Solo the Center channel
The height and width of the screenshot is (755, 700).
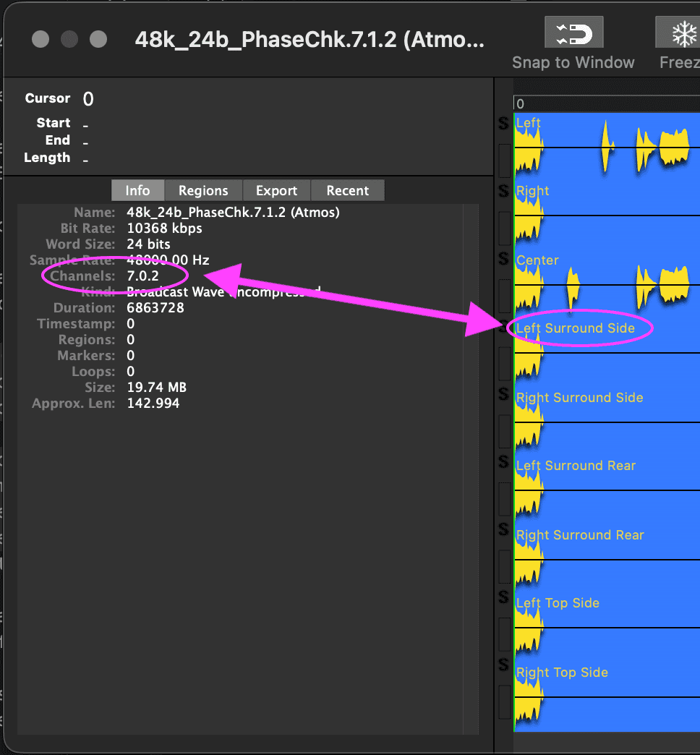click(x=503, y=259)
